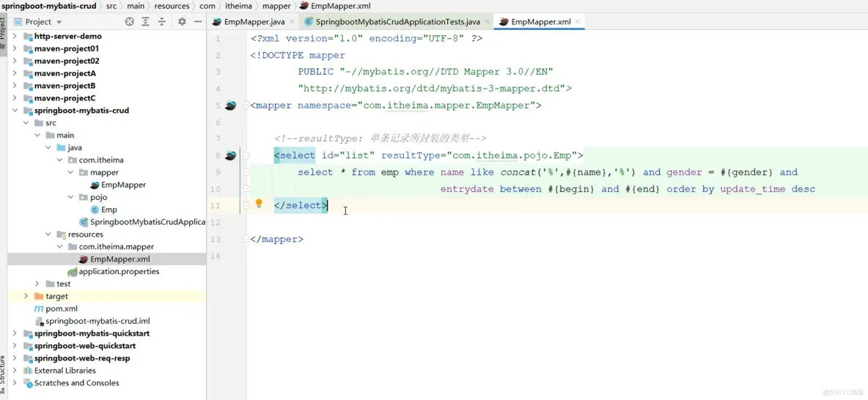Screen dimensions: 868x400
Task: Select Emp class in the tree
Action: point(109,210)
